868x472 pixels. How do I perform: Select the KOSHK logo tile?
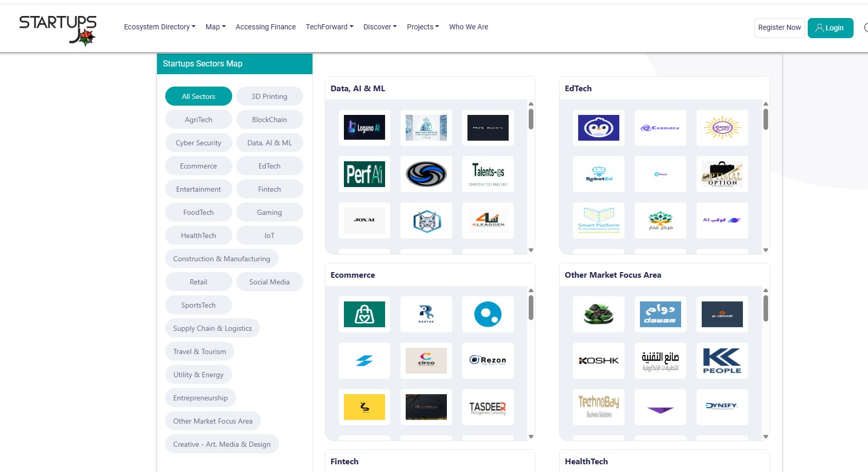(x=599, y=361)
